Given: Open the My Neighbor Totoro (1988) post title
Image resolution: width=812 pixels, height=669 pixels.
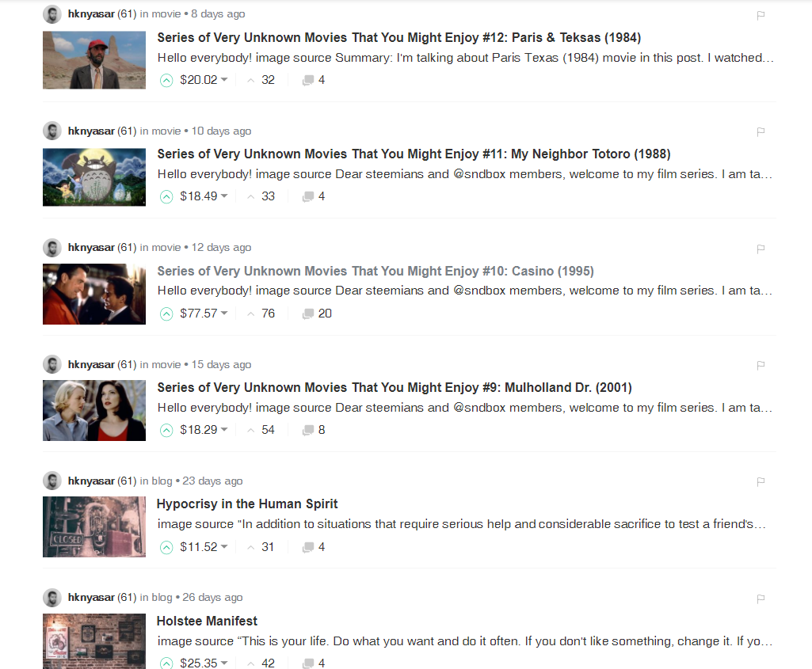Looking at the screenshot, I should point(414,154).
